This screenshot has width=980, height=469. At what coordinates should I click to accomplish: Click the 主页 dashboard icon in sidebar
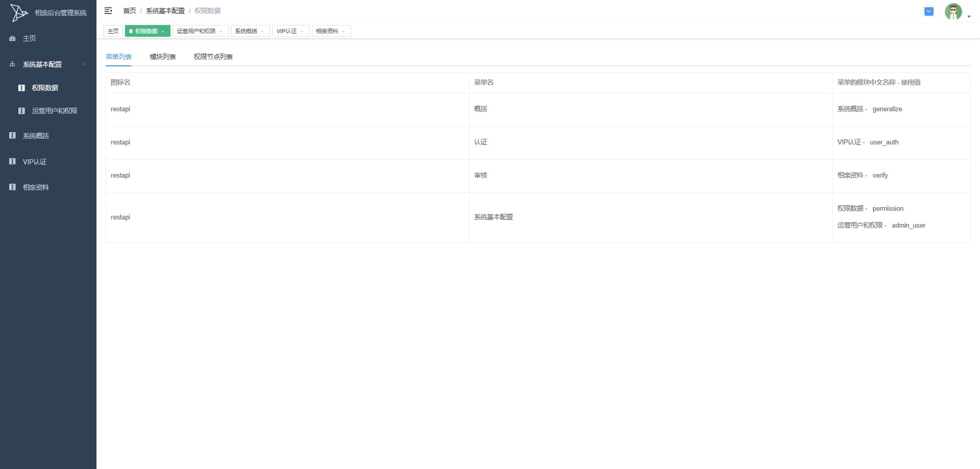pyautogui.click(x=12, y=38)
